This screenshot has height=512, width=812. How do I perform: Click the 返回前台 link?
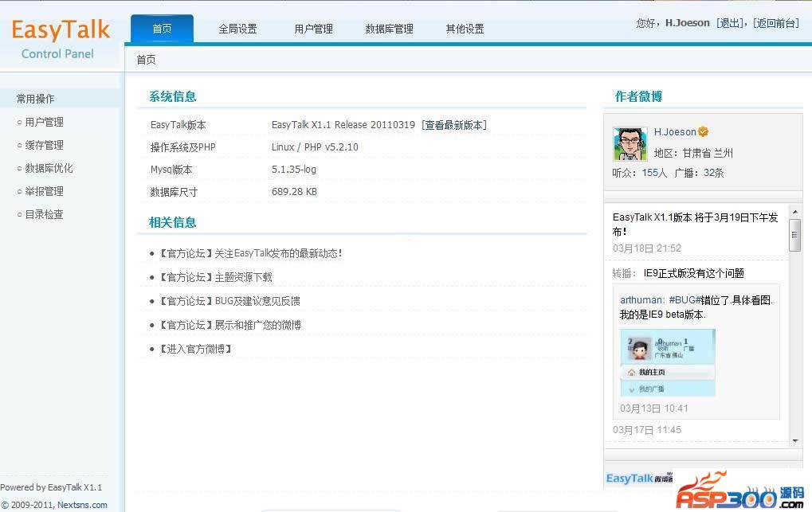click(777, 23)
